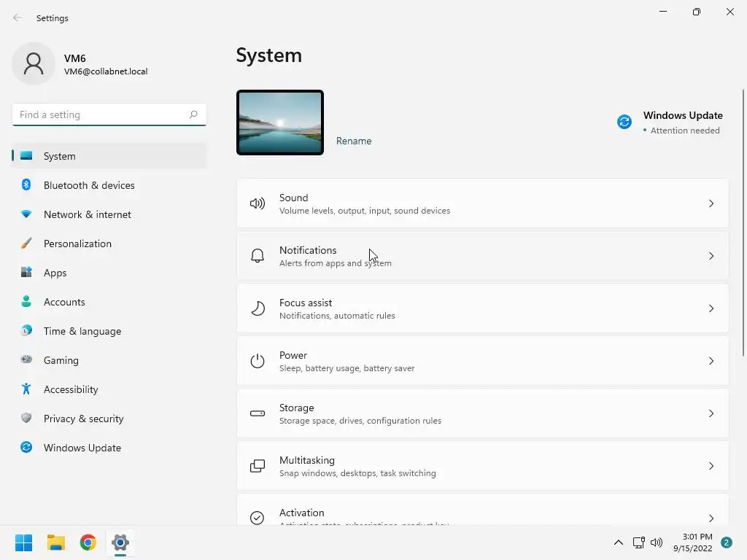Click the Privacy shield icon

tap(26, 418)
